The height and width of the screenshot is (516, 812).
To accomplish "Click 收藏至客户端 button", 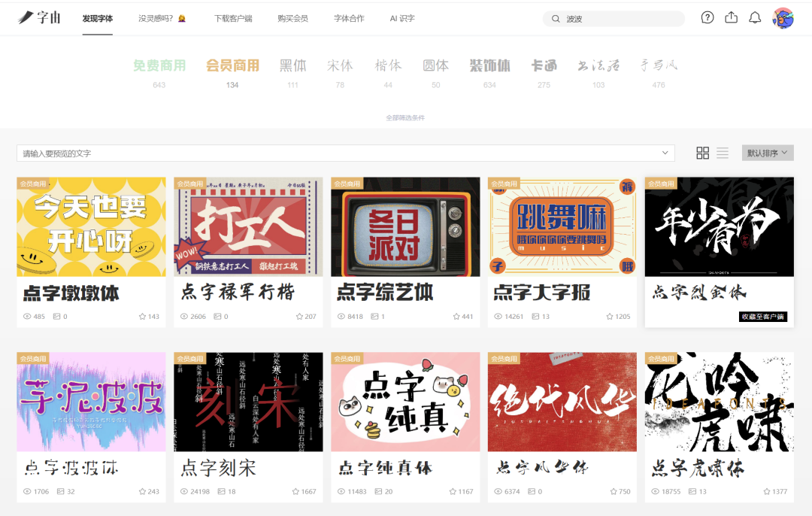I will 762,317.
